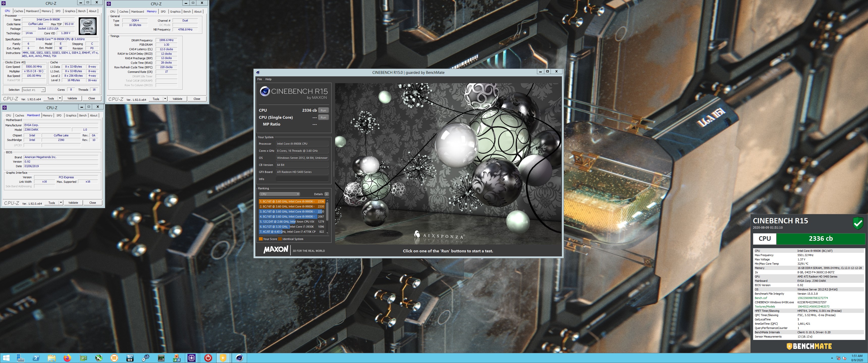Open PowerShell from the taskbar
Screen dimensions: 868x363
point(36,358)
